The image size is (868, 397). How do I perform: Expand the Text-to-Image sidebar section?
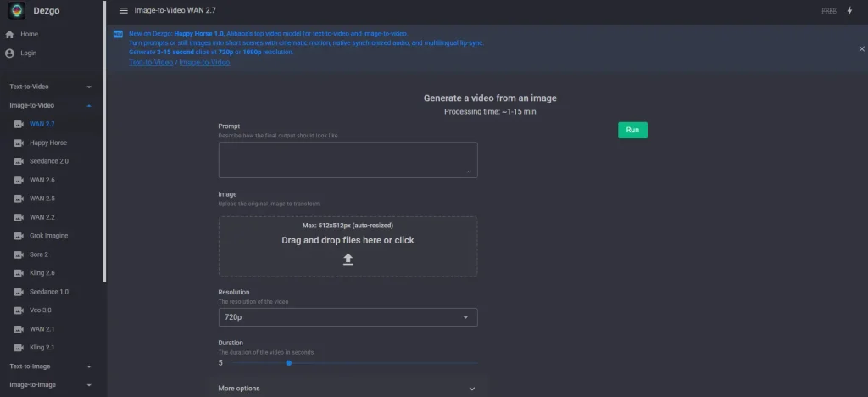point(51,366)
